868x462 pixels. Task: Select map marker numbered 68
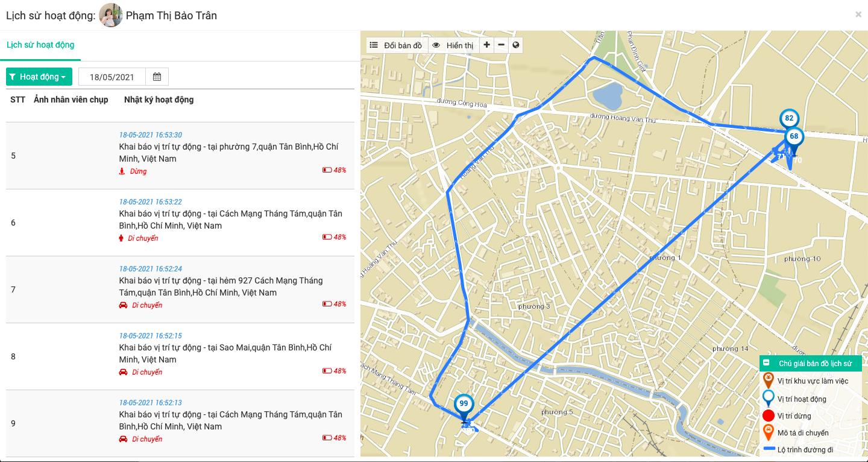(794, 137)
